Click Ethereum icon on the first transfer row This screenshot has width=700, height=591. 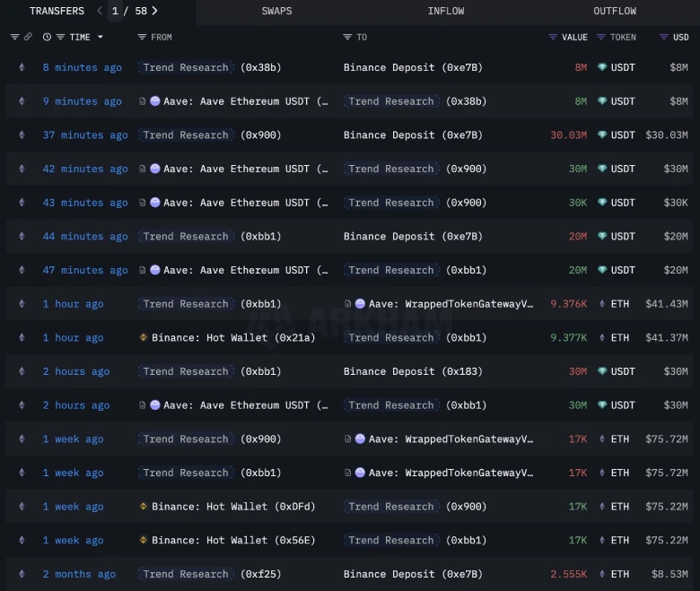(x=22, y=67)
